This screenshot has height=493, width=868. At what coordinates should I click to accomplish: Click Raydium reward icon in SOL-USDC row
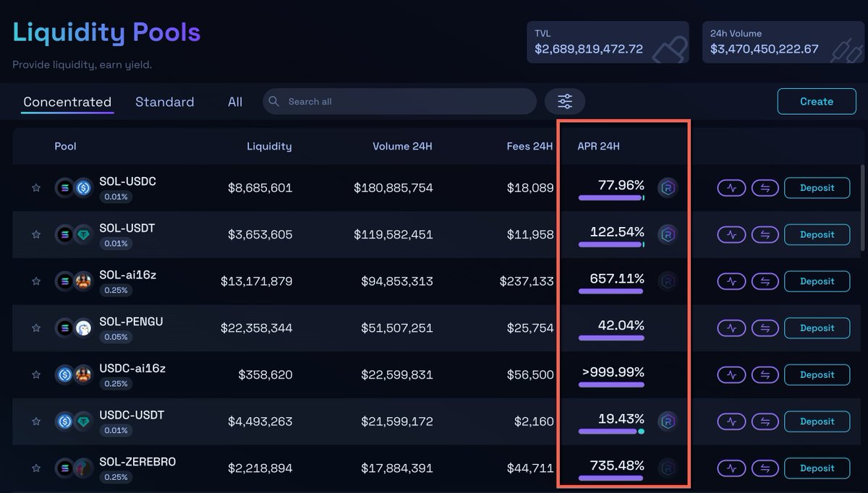(668, 188)
